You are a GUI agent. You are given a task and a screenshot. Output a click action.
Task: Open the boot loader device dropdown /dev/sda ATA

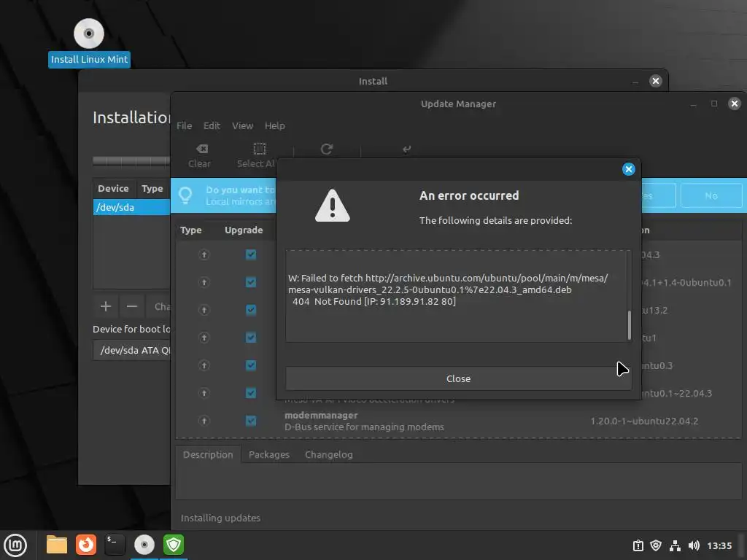coord(132,351)
